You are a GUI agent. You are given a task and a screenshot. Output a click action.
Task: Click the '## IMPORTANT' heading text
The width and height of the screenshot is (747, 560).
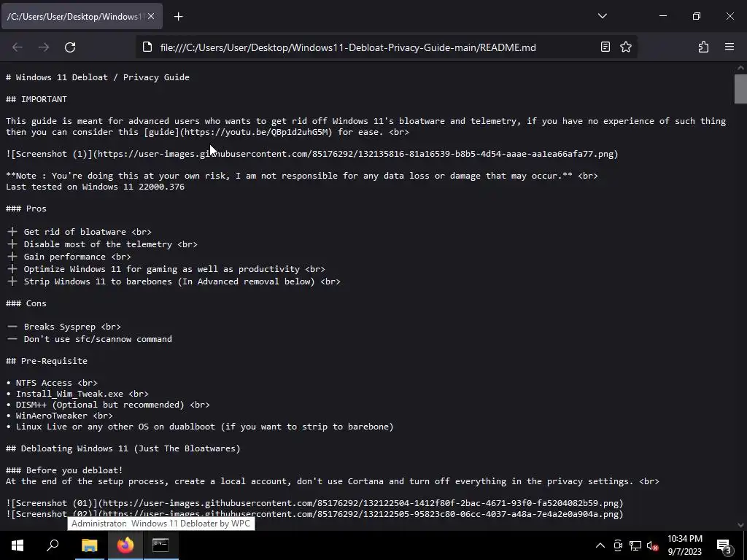36,99
